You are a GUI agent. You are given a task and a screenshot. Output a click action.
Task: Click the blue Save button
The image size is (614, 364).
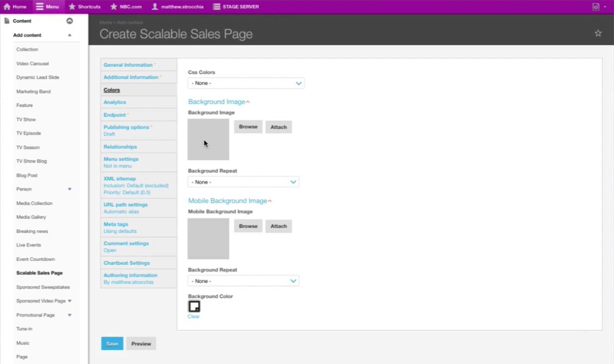112,344
